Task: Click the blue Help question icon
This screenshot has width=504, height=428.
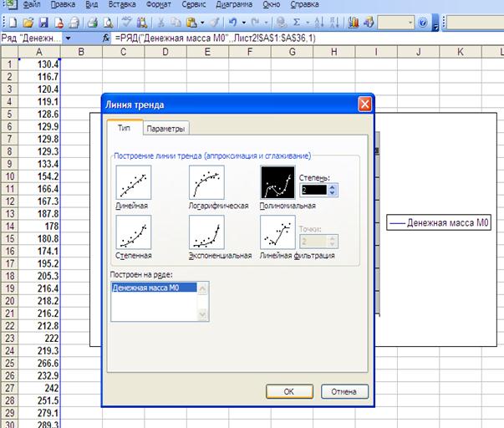Action: (423, 23)
